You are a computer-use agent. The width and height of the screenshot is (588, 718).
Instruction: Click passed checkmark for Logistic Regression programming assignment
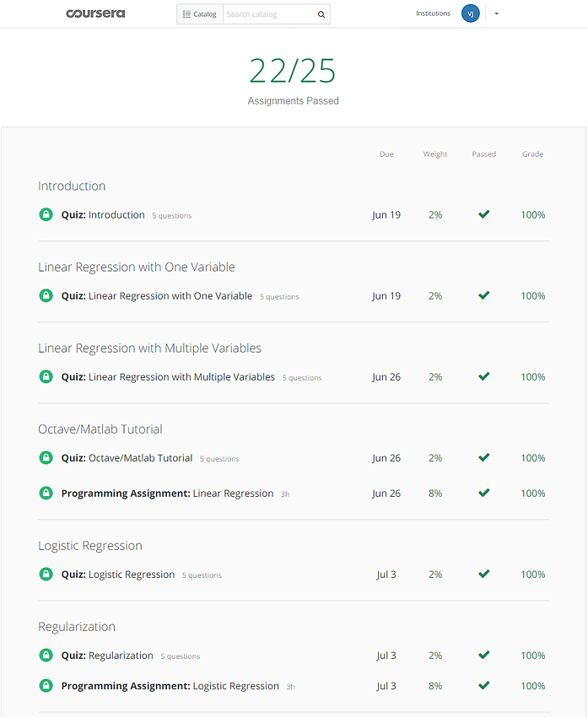pos(484,685)
